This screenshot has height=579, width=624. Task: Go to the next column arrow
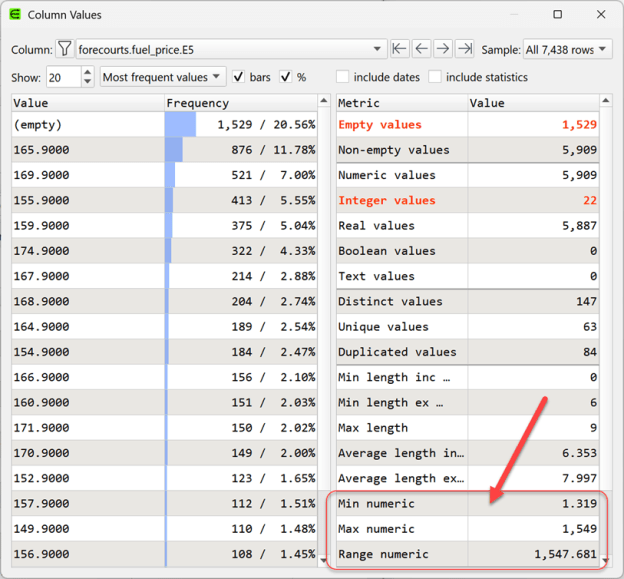click(x=442, y=49)
